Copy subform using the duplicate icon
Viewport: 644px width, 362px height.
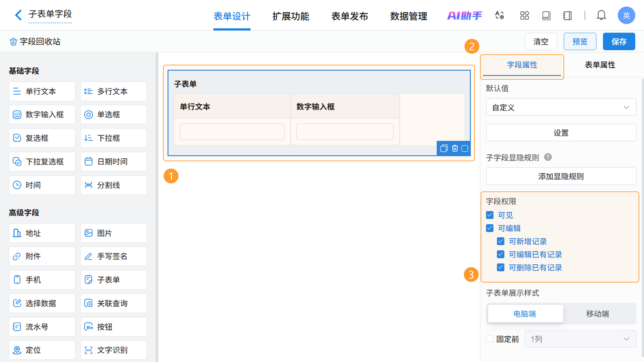[444, 148]
